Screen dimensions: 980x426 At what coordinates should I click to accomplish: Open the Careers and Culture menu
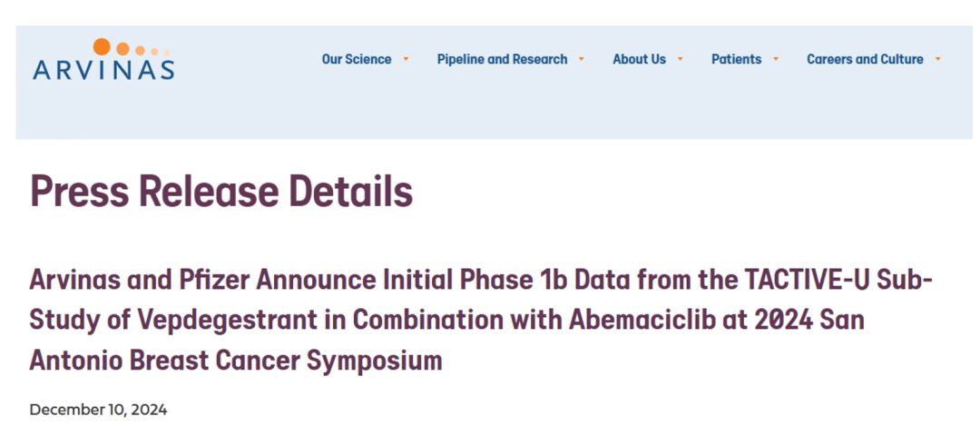[865, 59]
